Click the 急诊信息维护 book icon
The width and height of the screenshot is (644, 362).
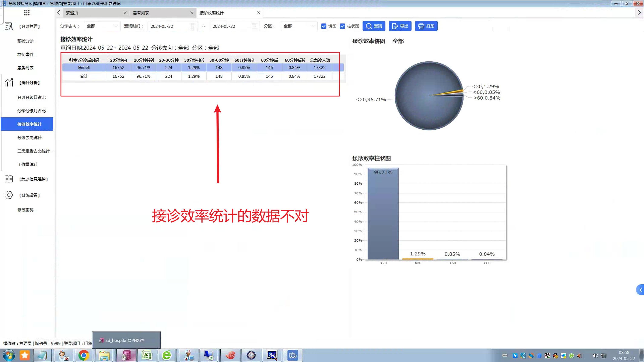pyautogui.click(x=9, y=179)
